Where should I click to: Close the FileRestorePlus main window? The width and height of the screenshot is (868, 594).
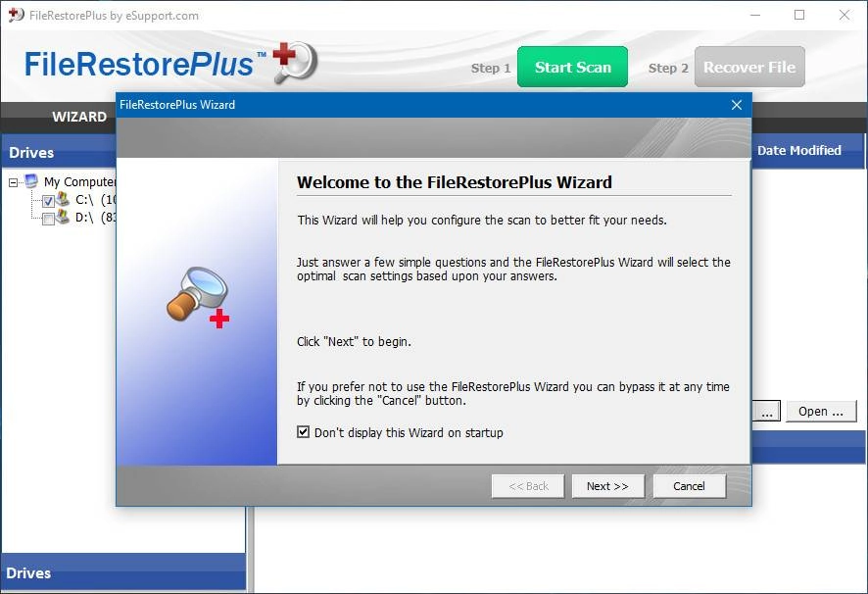(844, 15)
